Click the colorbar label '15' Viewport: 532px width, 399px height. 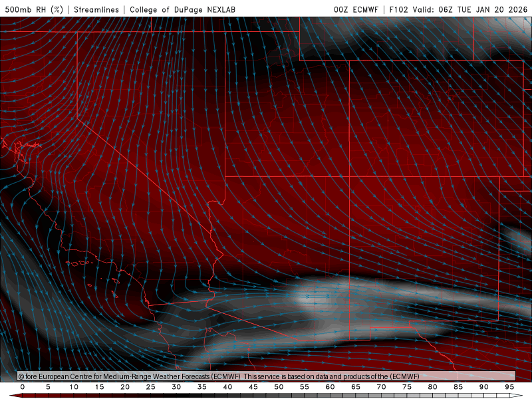[99, 387]
